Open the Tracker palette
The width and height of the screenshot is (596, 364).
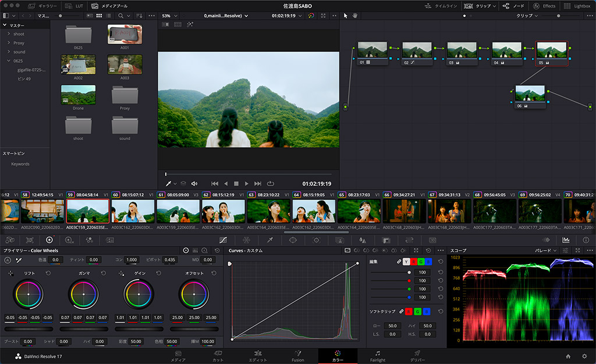316,240
